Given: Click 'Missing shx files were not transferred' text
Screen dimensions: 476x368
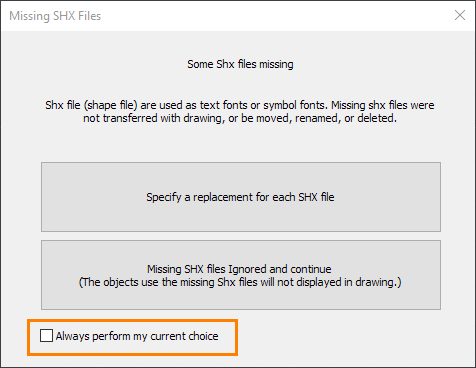Looking at the screenshot, I should tap(240, 112).
